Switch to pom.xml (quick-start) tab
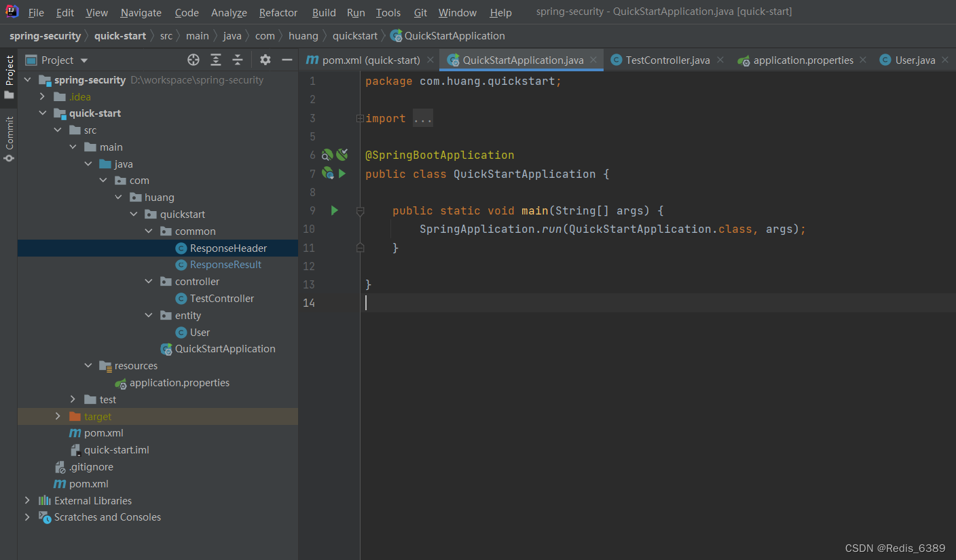956x560 pixels. coord(371,60)
